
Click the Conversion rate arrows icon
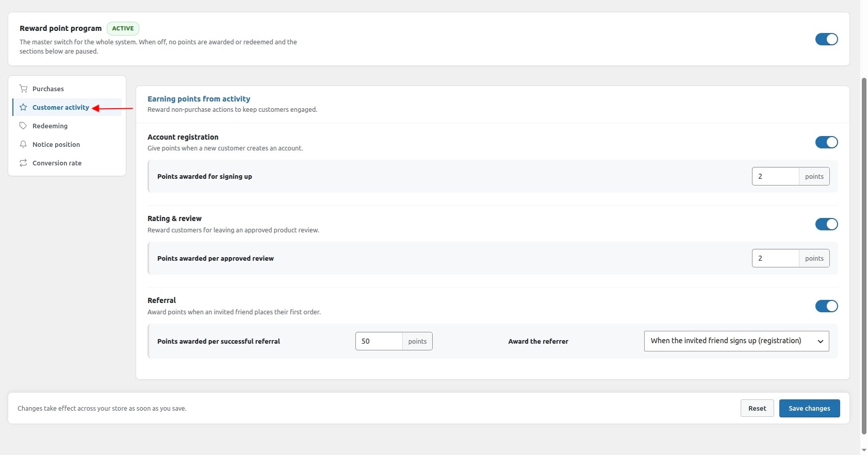[x=23, y=163]
